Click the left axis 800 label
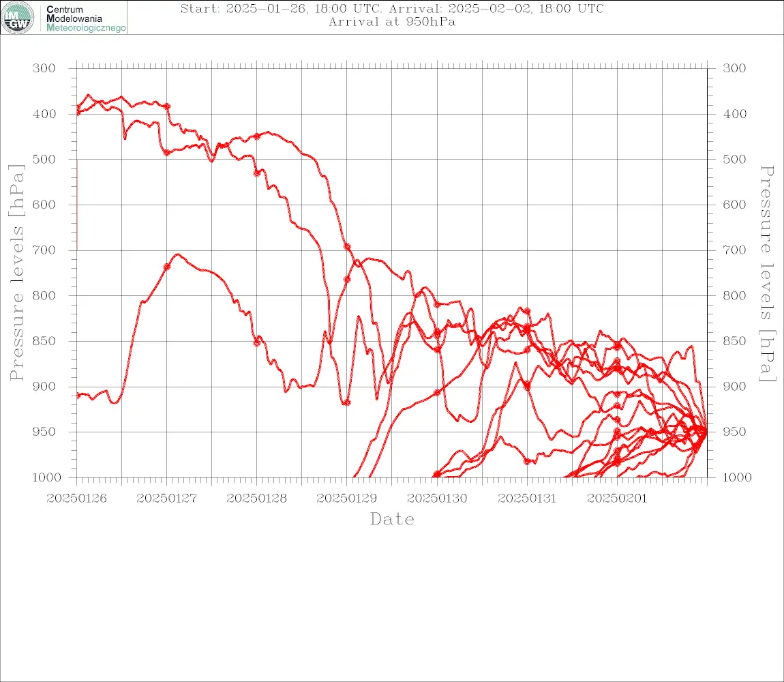The height and width of the screenshot is (682, 784). [44, 295]
